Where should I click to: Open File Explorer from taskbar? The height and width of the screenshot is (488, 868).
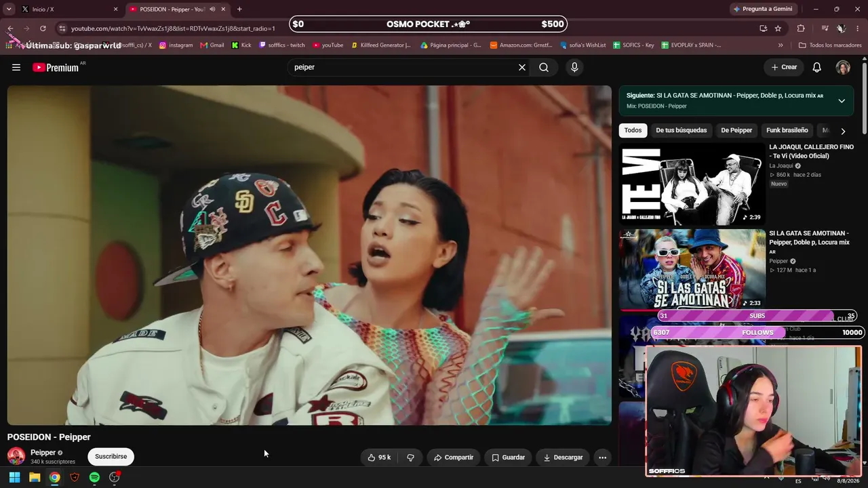(x=35, y=477)
